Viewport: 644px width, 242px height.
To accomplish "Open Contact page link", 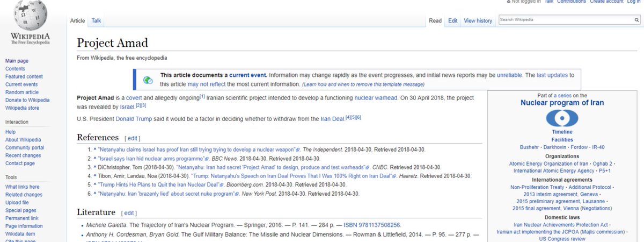I will coord(20,163).
